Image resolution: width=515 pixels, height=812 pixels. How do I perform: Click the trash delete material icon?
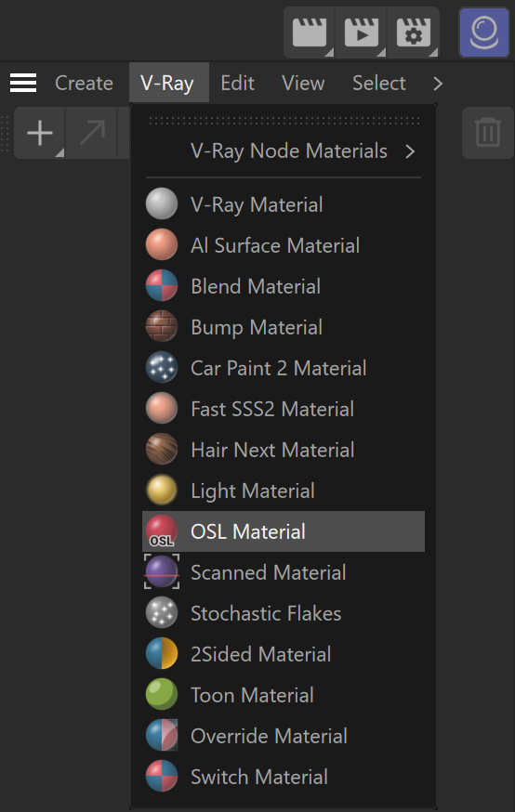[487, 133]
